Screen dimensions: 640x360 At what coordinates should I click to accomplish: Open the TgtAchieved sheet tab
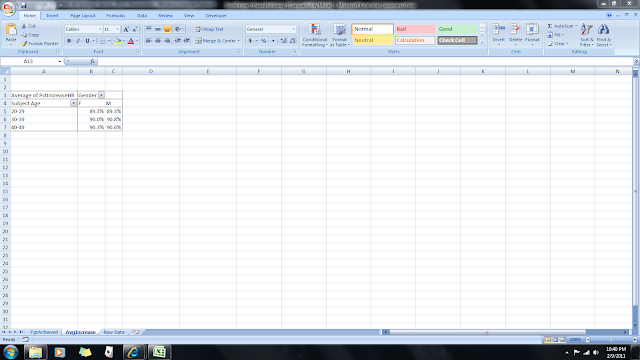pyautogui.click(x=44, y=332)
